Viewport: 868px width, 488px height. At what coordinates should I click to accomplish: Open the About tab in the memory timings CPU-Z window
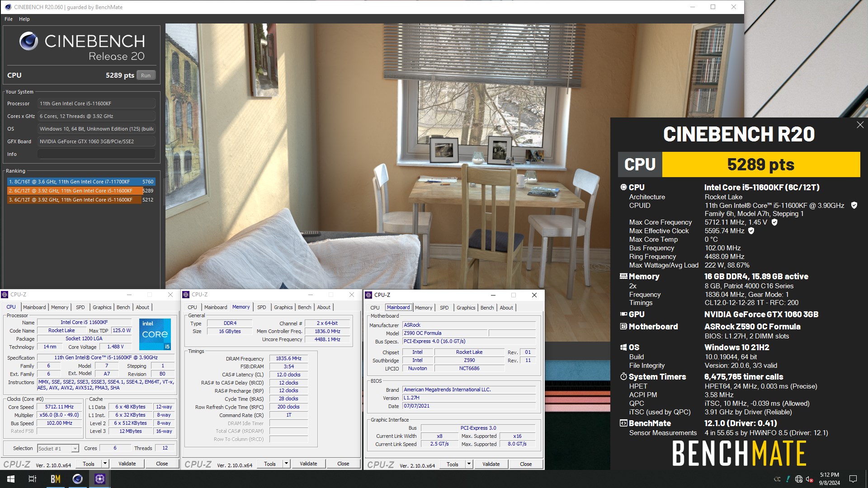(x=324, y=307)
